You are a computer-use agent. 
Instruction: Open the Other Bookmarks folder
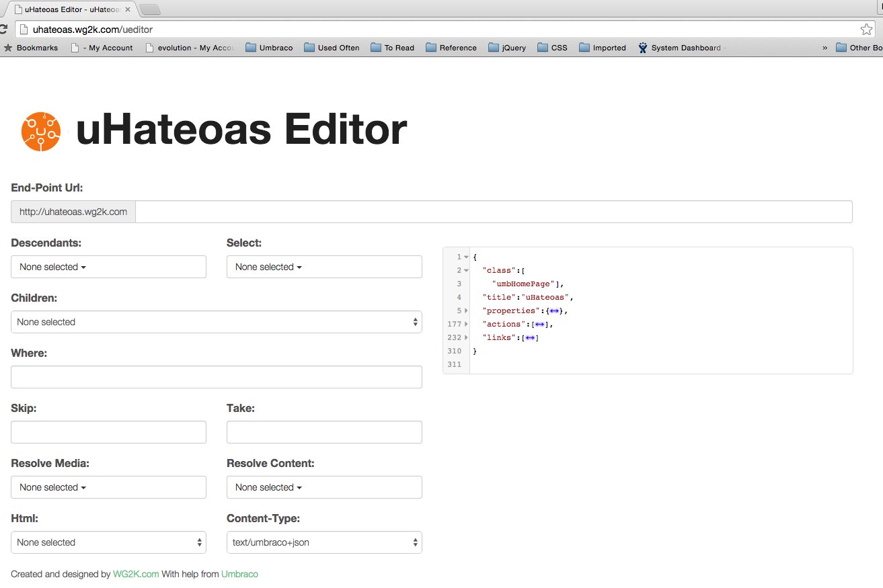coord(859,48)
